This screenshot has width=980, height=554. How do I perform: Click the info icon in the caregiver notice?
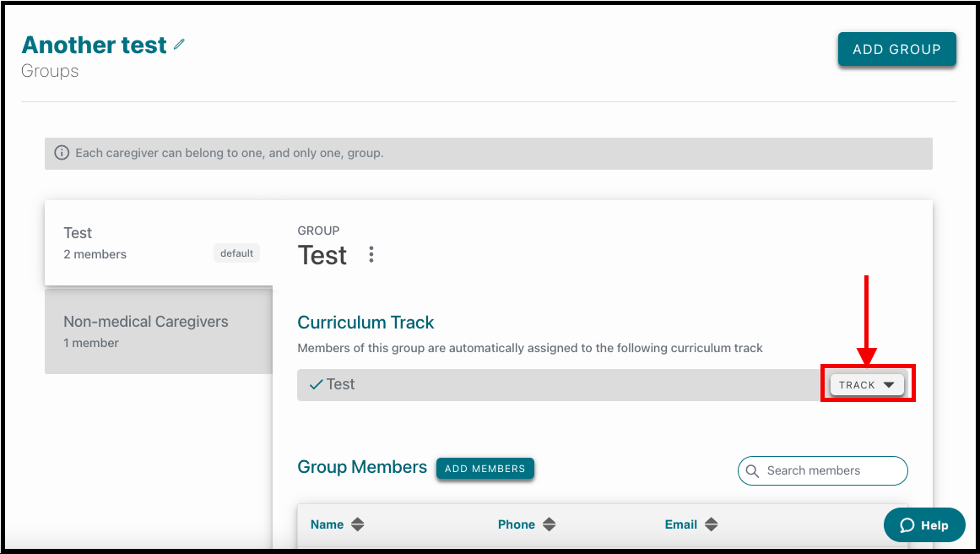click(x=62, y=153)
